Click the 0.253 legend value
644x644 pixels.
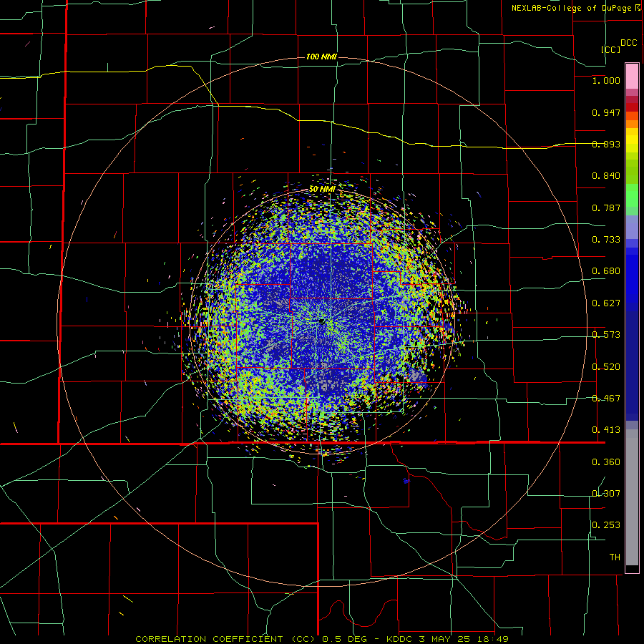click(x=606, y=525)
